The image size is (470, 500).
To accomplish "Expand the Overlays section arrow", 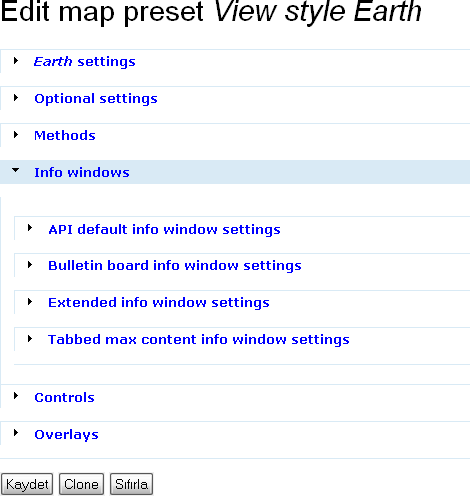I will (16, 433).
